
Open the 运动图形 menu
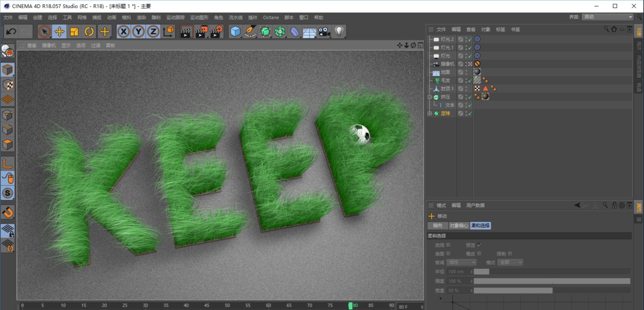click(199, 18)
